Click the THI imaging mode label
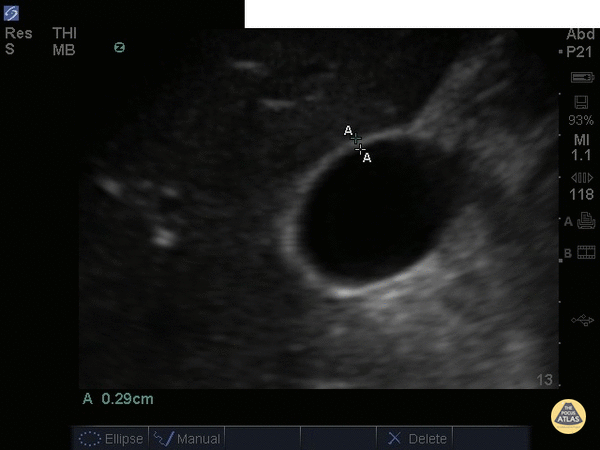600x450 pixels. (64, 34)
